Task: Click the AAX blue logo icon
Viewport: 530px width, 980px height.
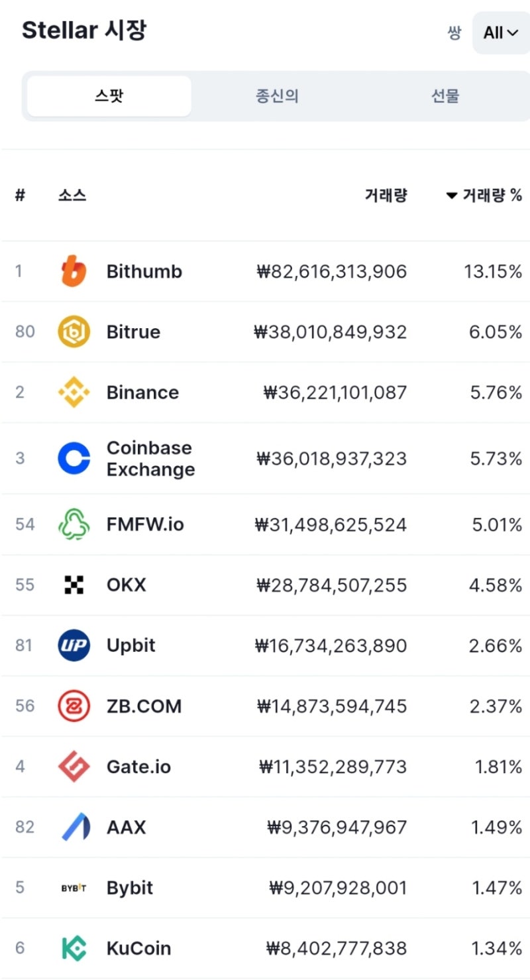Action: [x=75, y=827]
